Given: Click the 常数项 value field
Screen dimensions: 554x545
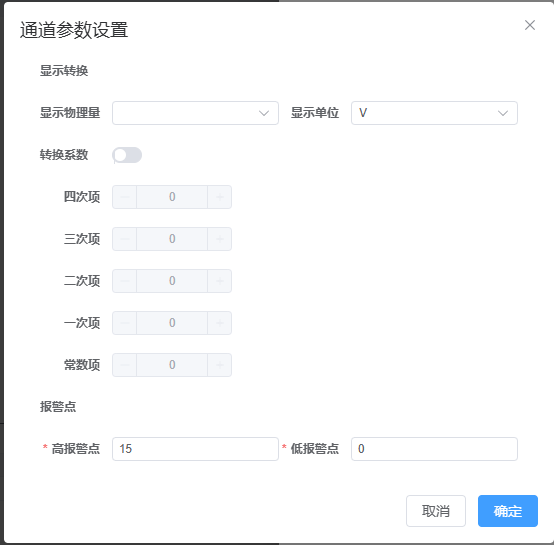Looking at the screenshot, I should coord(172,365).
